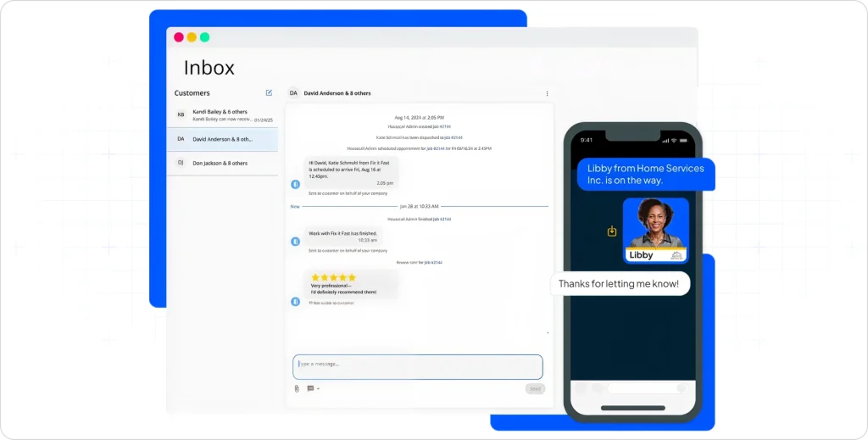868x440 pixels.
Task: Tap the "Libby from Home Services" message bubble
Action: pyautogui.click(x=645, y=174)
